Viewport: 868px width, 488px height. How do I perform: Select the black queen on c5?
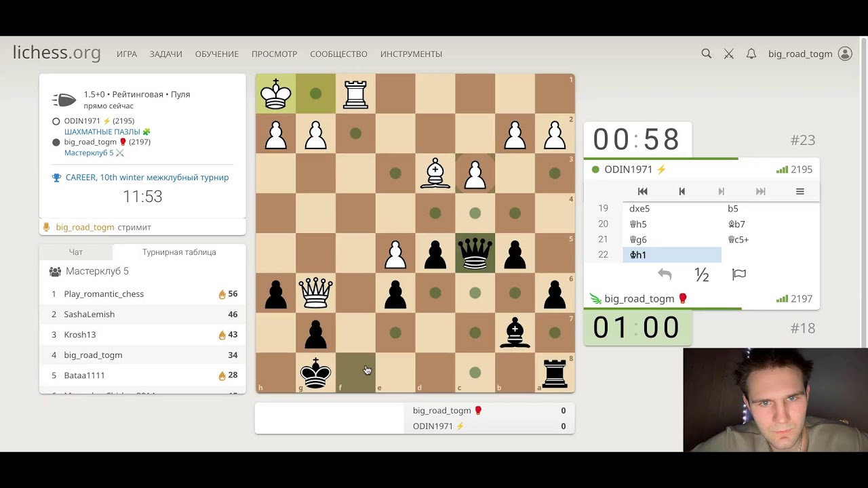click(475, 253)
